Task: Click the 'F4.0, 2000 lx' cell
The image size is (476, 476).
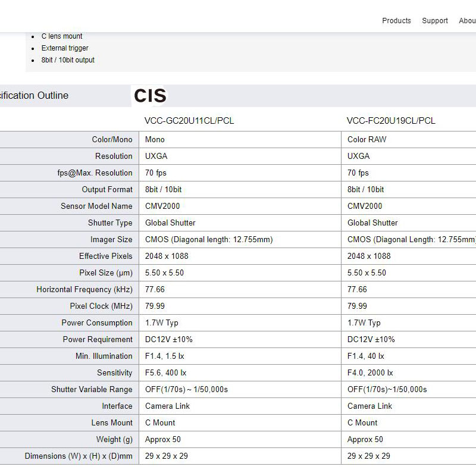Action: click(370, 373)
